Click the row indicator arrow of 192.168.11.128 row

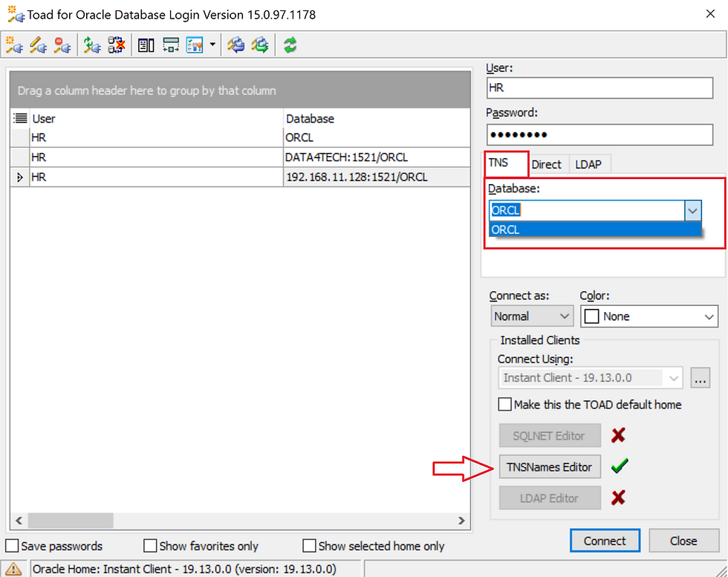tap(19, 177)
